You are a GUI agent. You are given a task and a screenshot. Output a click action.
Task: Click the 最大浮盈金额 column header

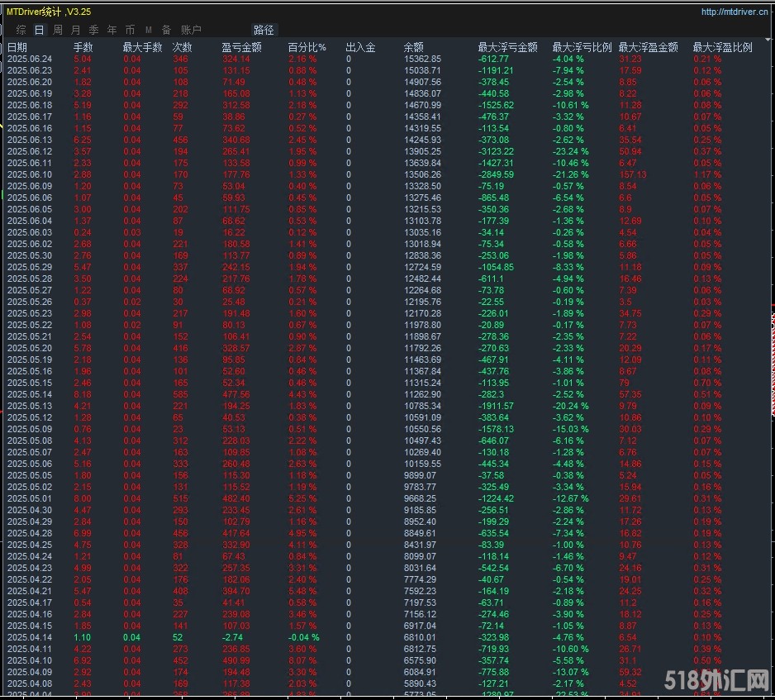coord(648,47)
